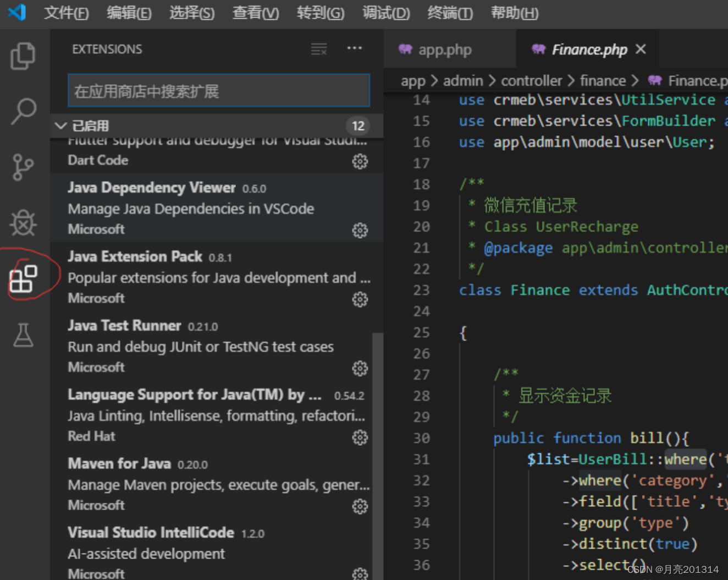728x580 pixels.
Task: Clear extensions search results icon
Action: [319, 50]
